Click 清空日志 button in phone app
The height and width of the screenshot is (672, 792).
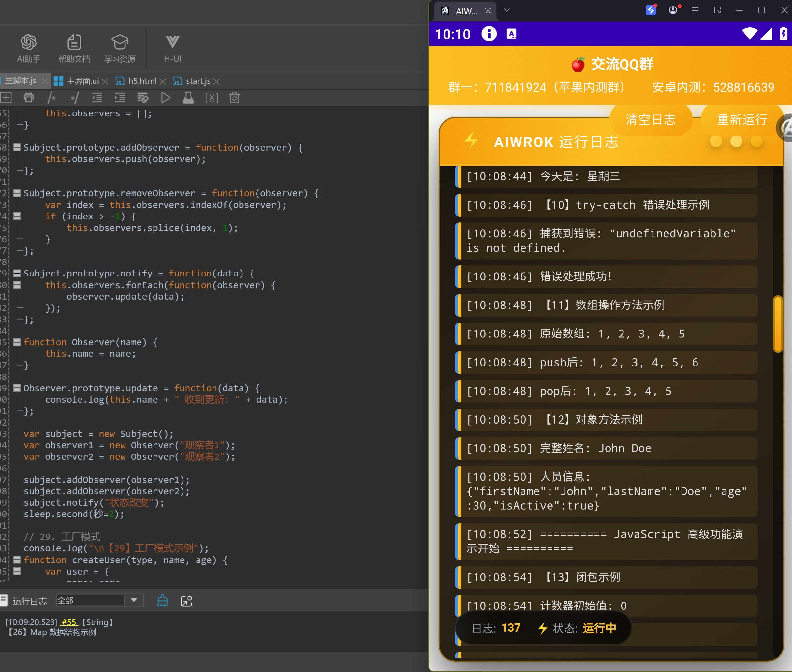tap(651, 120)
